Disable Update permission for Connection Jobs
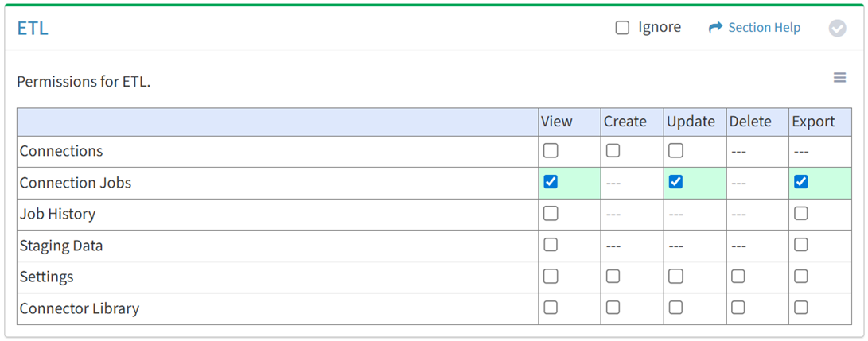 coord(675,182)
